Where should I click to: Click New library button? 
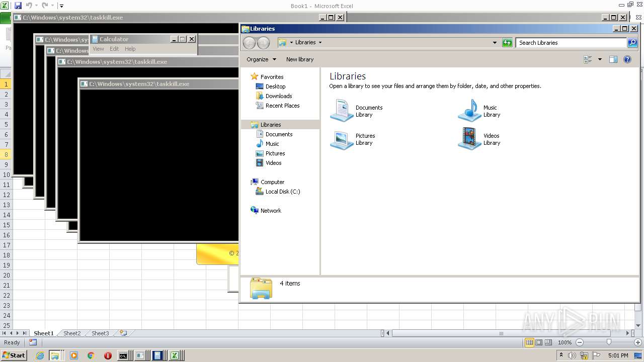coord(300,59)
